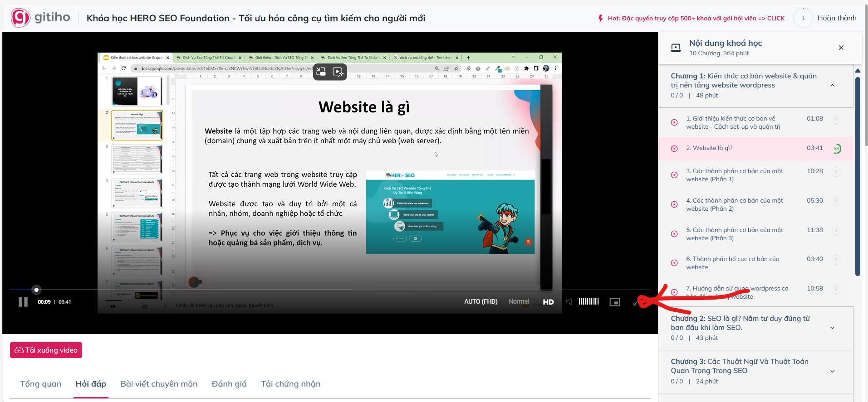Open the AUTO (FHD) quality selector
Screen dimensions: 868x402
pos(481,302)
